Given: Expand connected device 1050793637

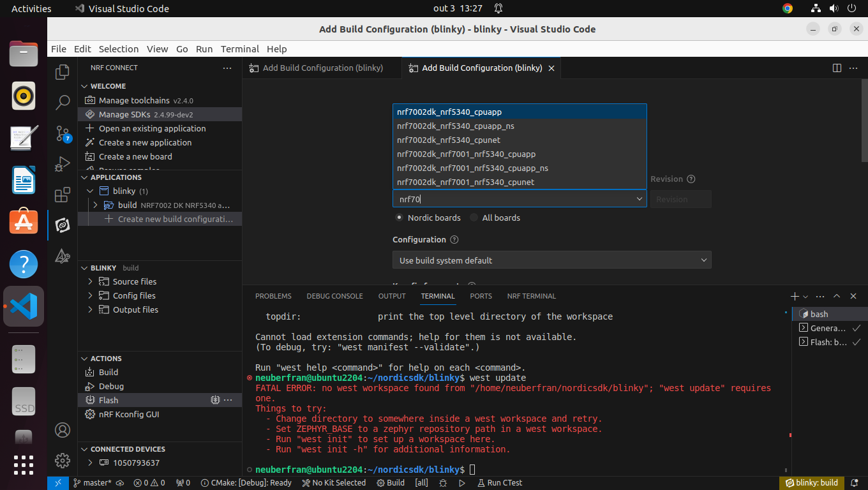Looking at the screenshot, I should tap(90, 463).
